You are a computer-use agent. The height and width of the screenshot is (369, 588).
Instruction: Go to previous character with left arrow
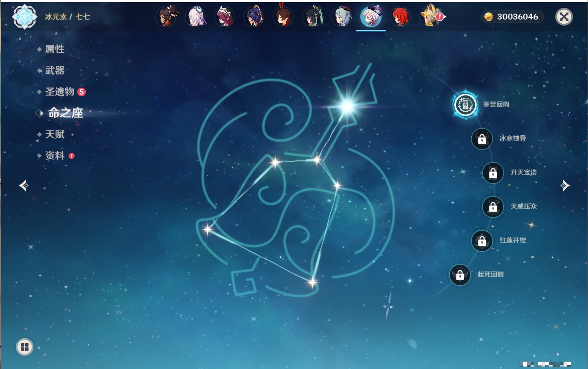click(24, 186)
